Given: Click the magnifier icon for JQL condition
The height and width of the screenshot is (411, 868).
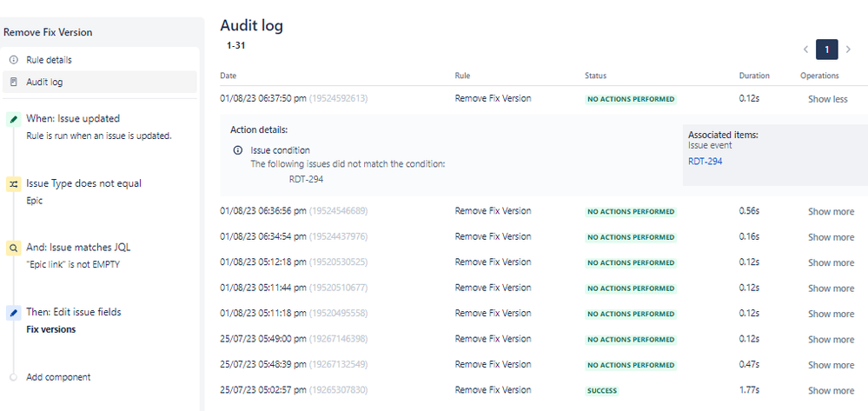Looking at the screenshot, I should coord(14,248).
